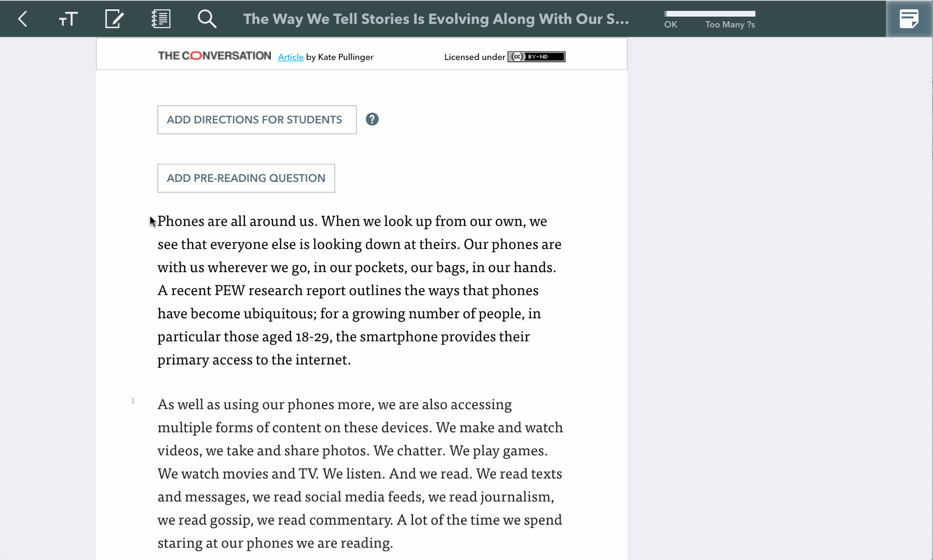Open the Article source link

pos(290,57)
